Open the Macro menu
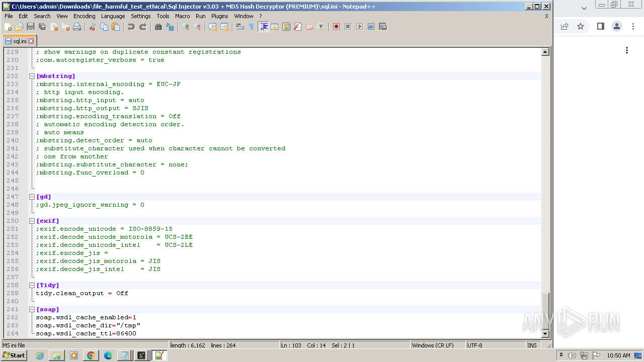Viewport: 644px width, 362px height. tap(182, 16)
